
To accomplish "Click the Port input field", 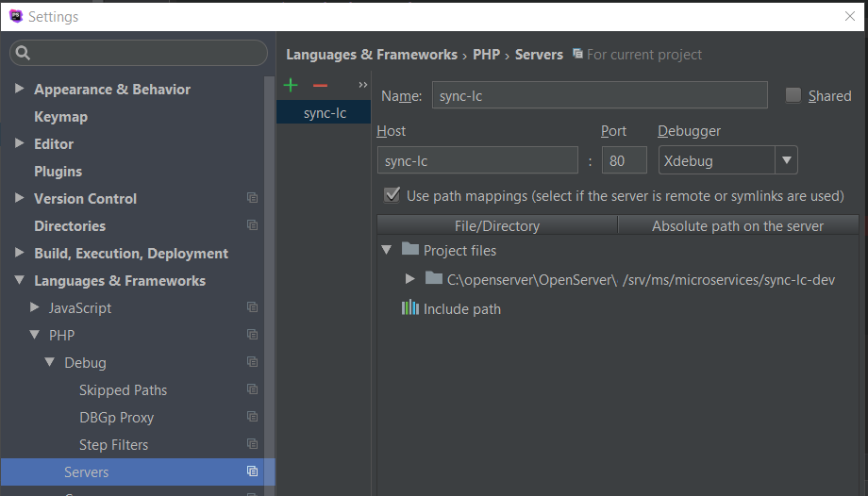I will click(625, 160).
